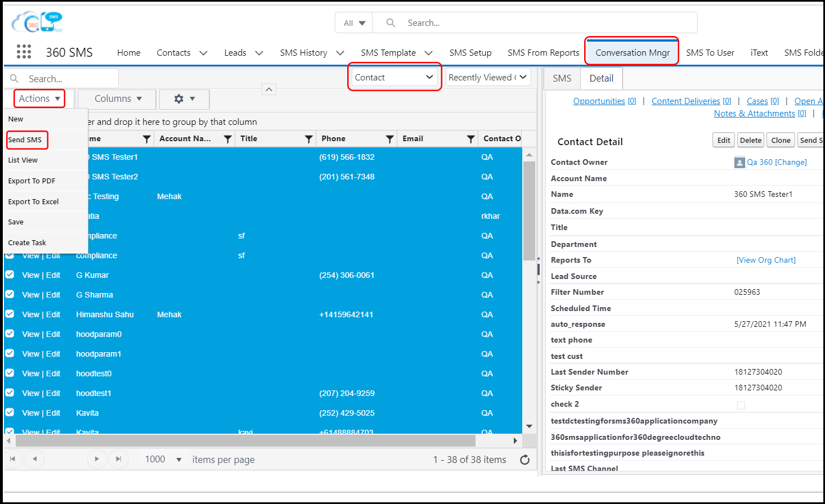
Task: Click the magnifier icon in the list search box
Action: pyautogui.click(x=15, y=78)
